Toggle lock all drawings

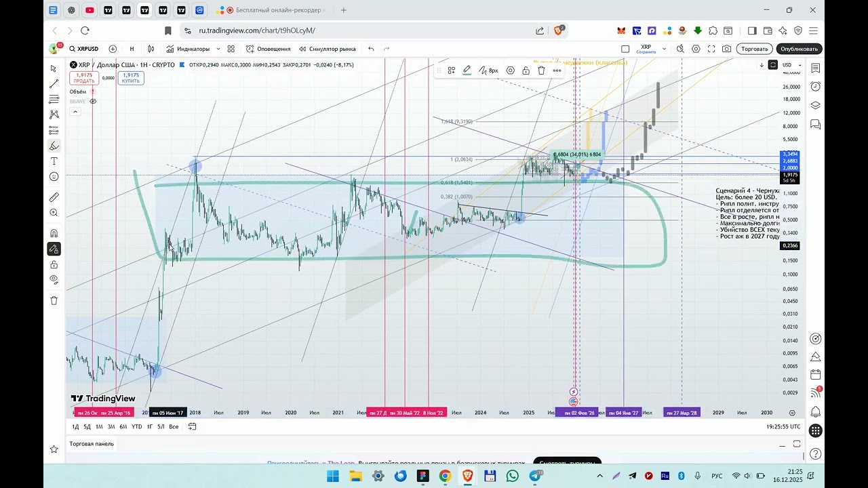click(x=54, y=264)
